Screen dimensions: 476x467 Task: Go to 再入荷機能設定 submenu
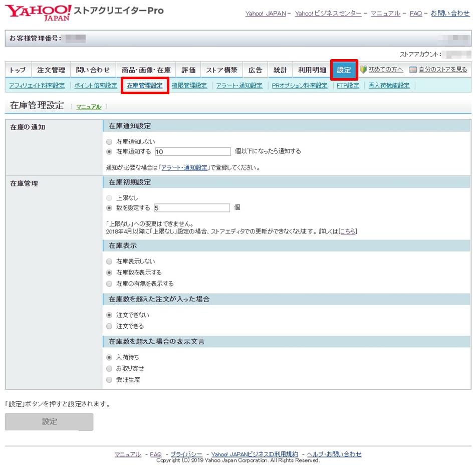click(x=389, y=86)
